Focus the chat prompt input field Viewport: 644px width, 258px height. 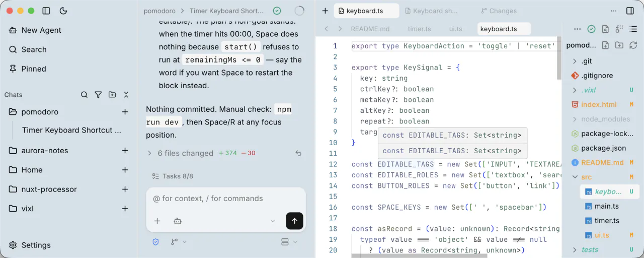pyautogui.click(x=225, y=199)
